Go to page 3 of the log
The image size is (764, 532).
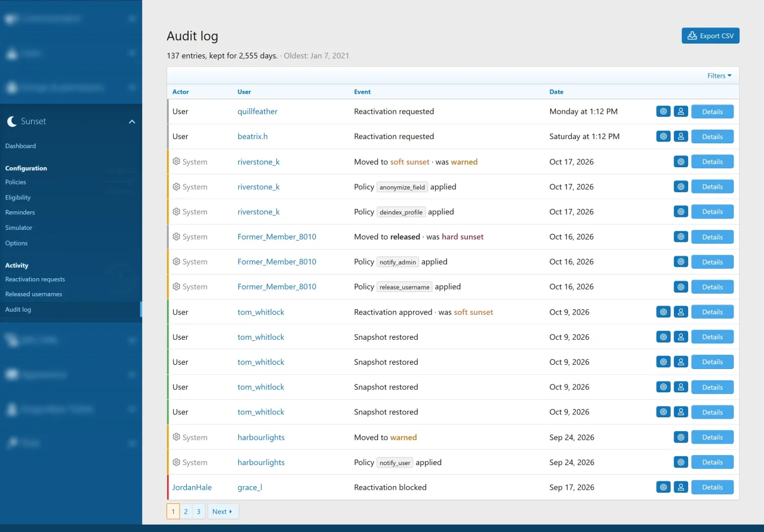pyautogui.click(x=198, y=511)
